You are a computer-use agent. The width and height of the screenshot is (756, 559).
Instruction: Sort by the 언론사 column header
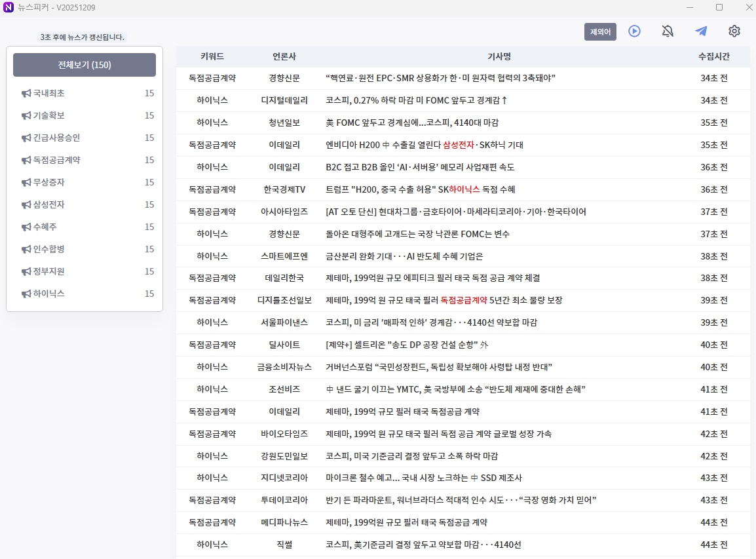(x=284, y=57)
